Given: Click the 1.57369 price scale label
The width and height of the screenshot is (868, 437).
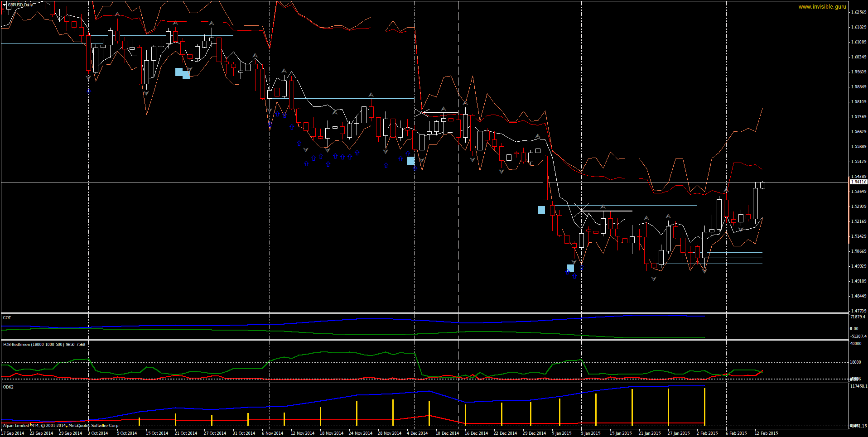Looking at the screenshot, I should (859, 117).
